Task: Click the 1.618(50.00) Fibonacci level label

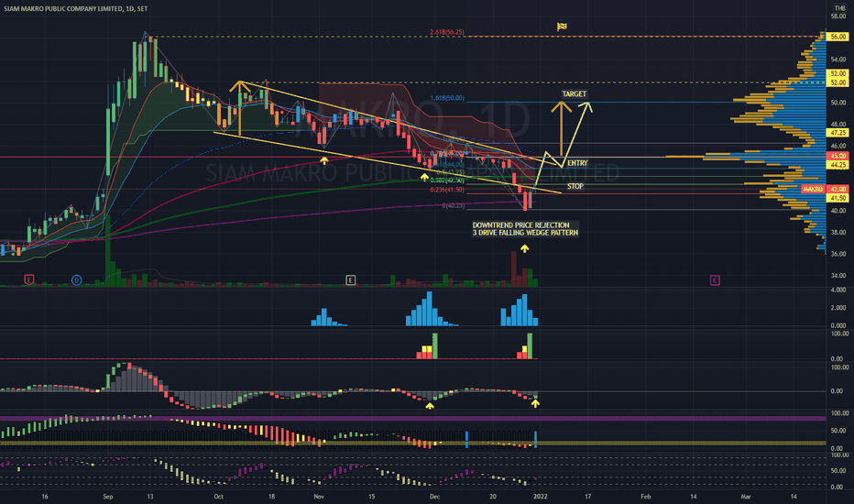Action: pyautogui.click(x=447, y=98)
